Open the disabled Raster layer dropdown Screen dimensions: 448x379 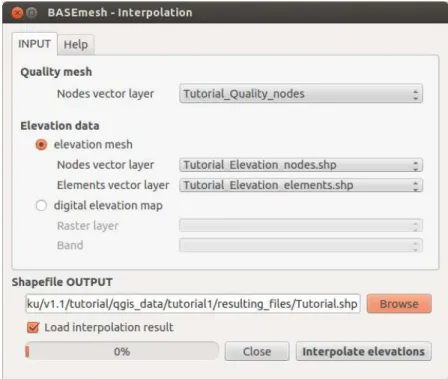301,225
